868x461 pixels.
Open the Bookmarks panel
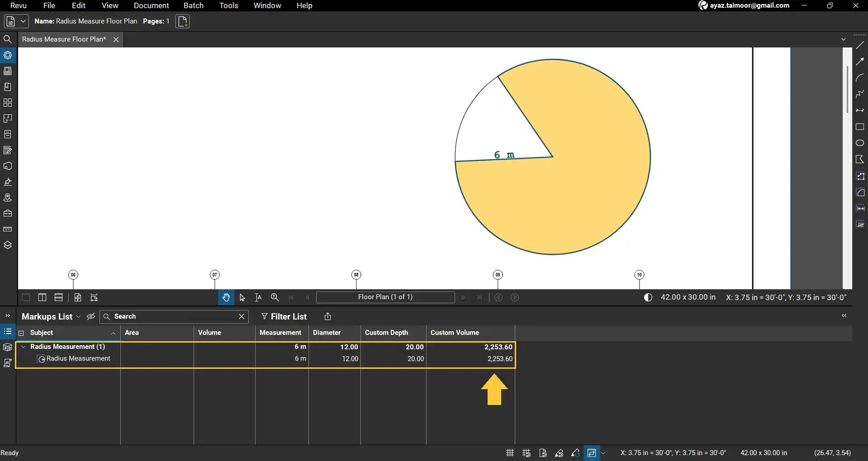click(x=8, y=86)
